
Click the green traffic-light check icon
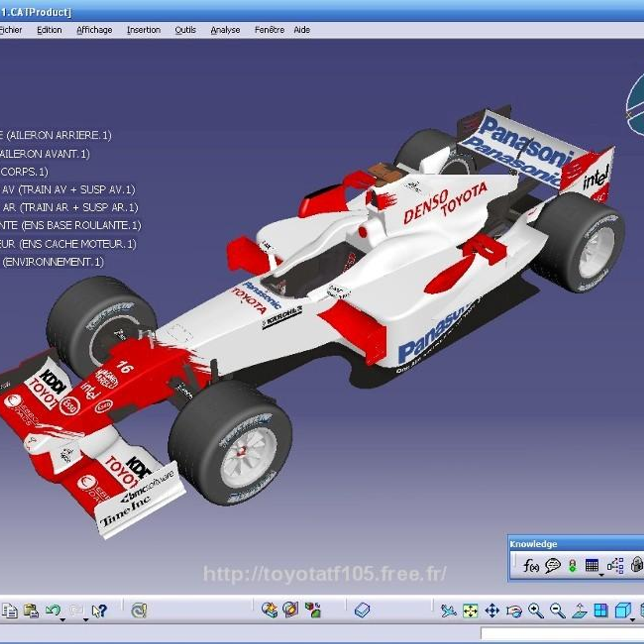(572, 566)
